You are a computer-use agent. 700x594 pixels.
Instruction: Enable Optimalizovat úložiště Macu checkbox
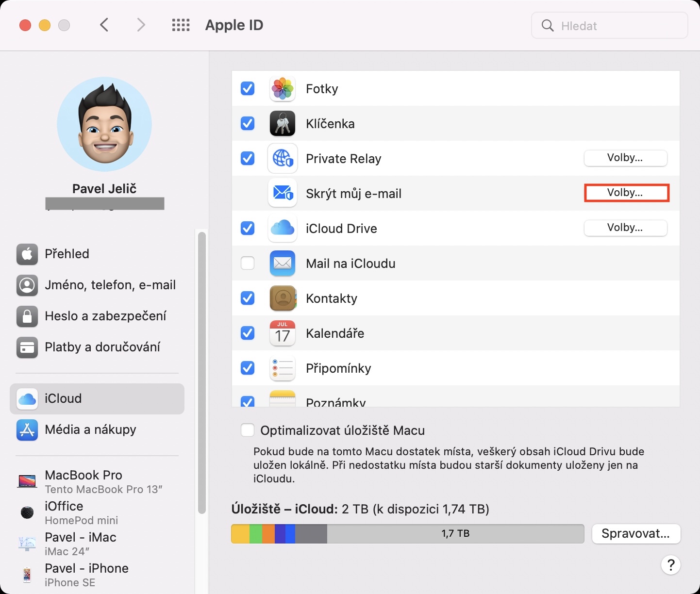pyautogui.click(x=248, y=430)
